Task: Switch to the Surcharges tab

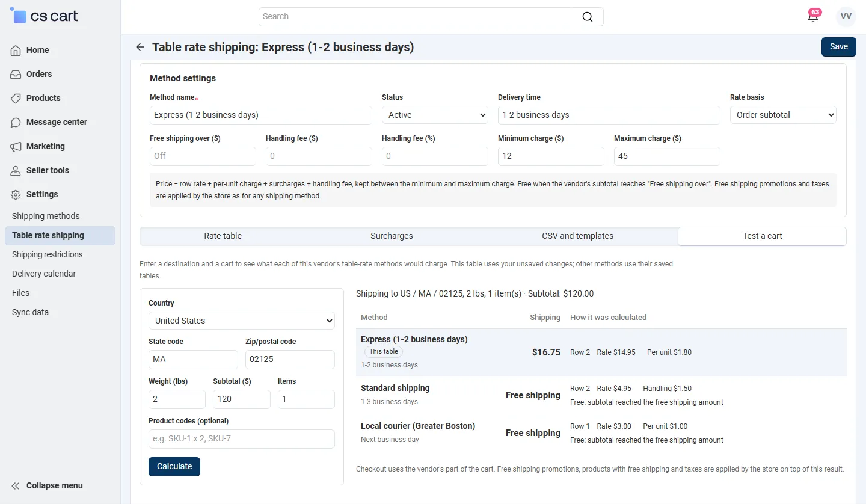Action: tap(392, 236)
